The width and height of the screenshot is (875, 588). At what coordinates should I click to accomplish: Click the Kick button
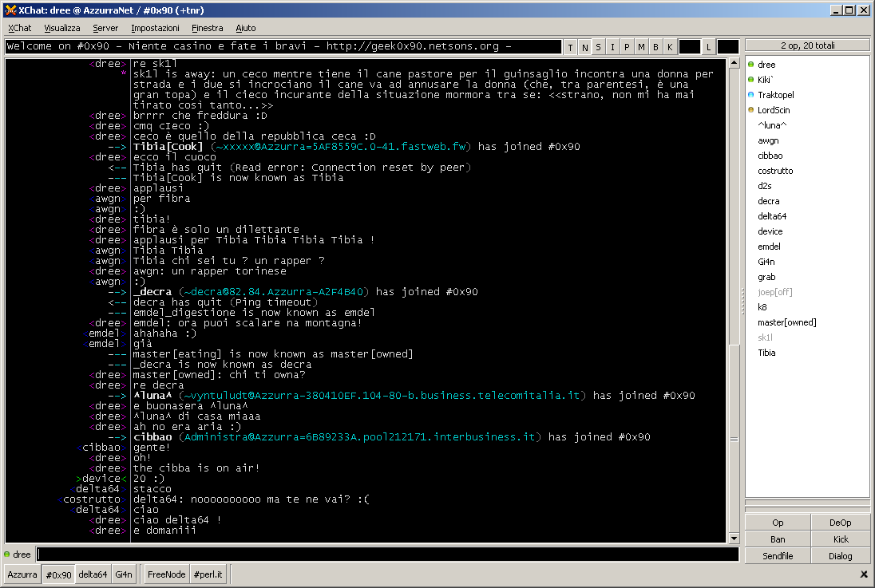click(841, 539)
